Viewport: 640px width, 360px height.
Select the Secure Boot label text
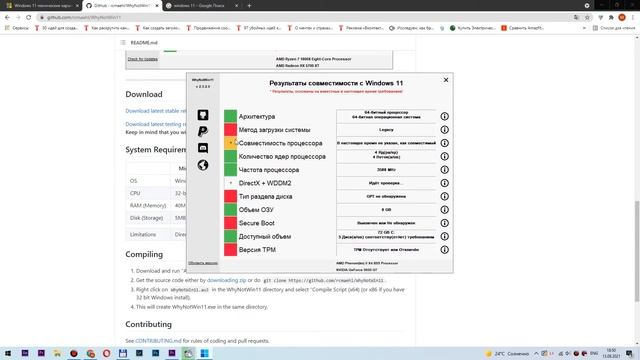pyautogui.click(x=257, y=223)
